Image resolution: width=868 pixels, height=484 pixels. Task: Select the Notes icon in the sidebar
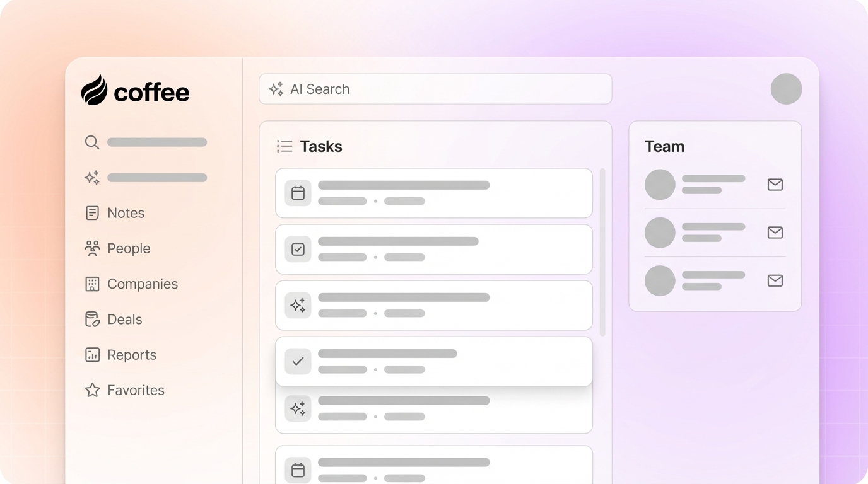coord(91,212)
